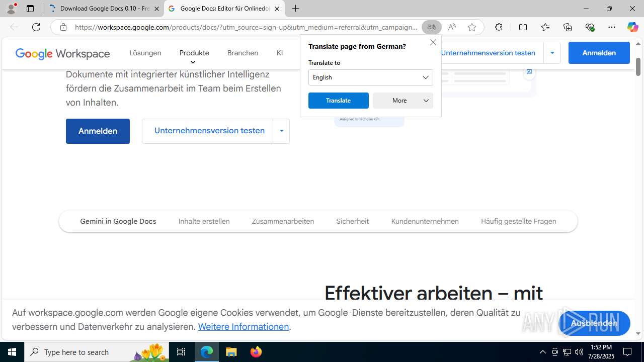644x362 pixels.
Task: Open the Lösungen menu
Action: pyautogui.click(x=145, y=53)
